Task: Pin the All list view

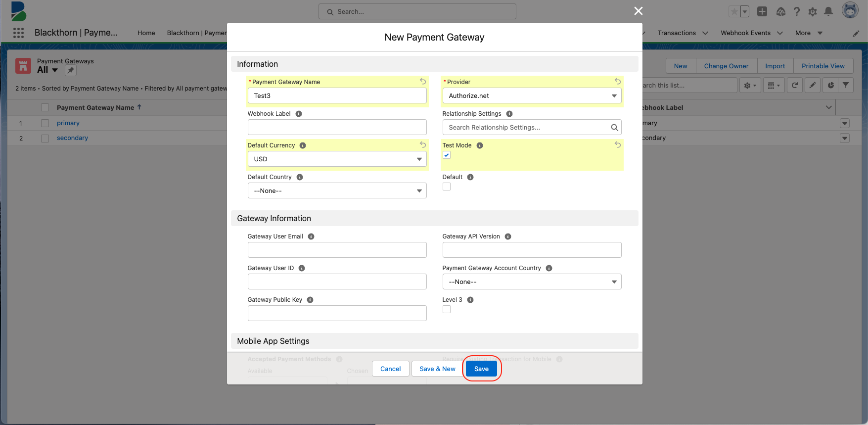Action: tap(71, 71)
